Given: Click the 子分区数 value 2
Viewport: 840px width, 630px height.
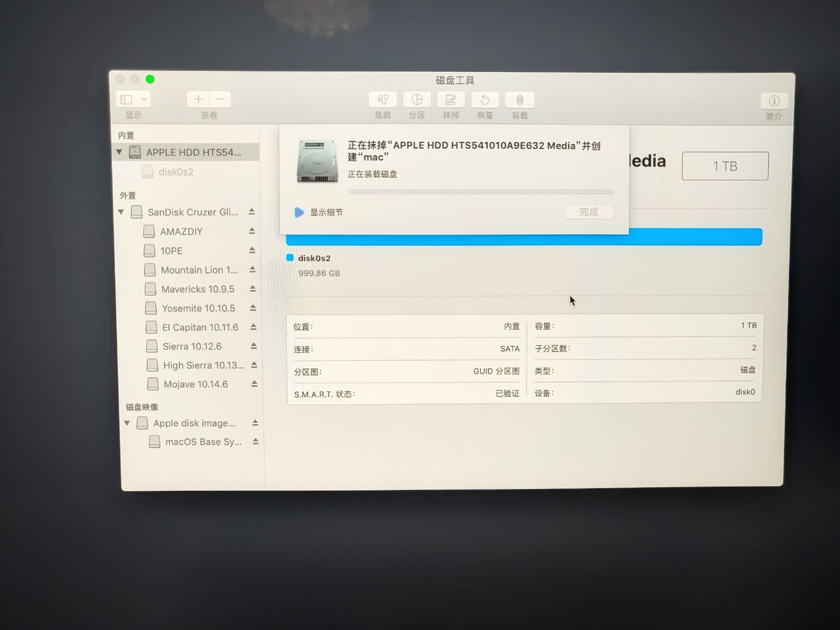Looking at the screenshot, I should click(754, 348).
